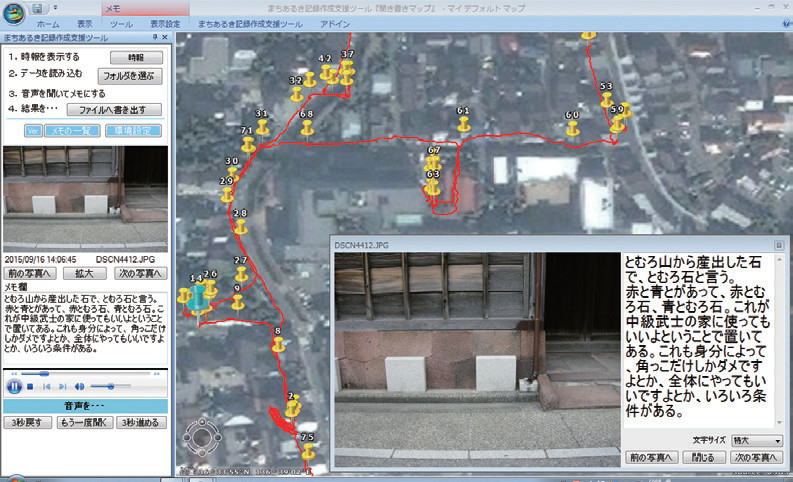793x482 pixels.
Task: Mute the audio speaker icon
Action: tap(79, 386)
